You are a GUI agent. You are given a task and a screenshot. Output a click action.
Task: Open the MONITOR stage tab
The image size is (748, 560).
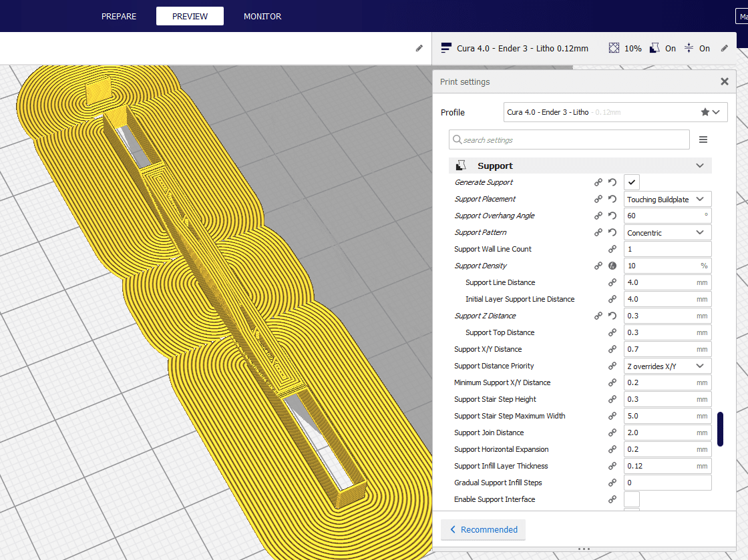coord(262,16)
